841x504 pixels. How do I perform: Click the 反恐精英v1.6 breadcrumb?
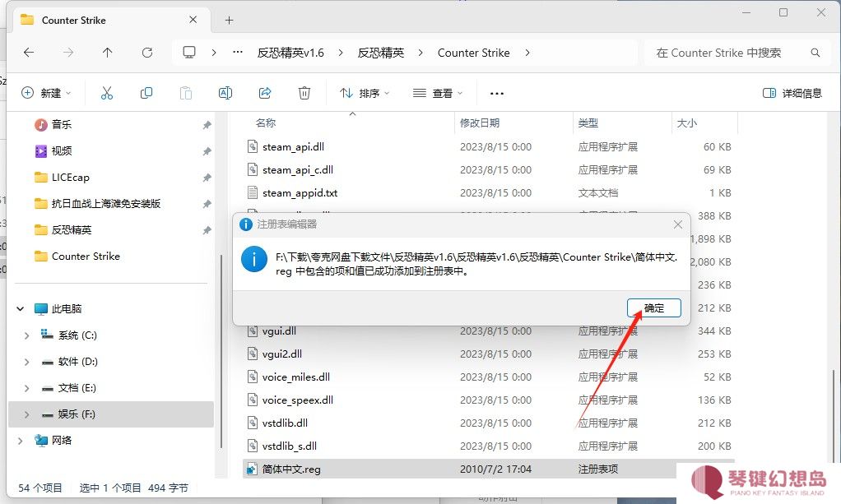point(290,53)
